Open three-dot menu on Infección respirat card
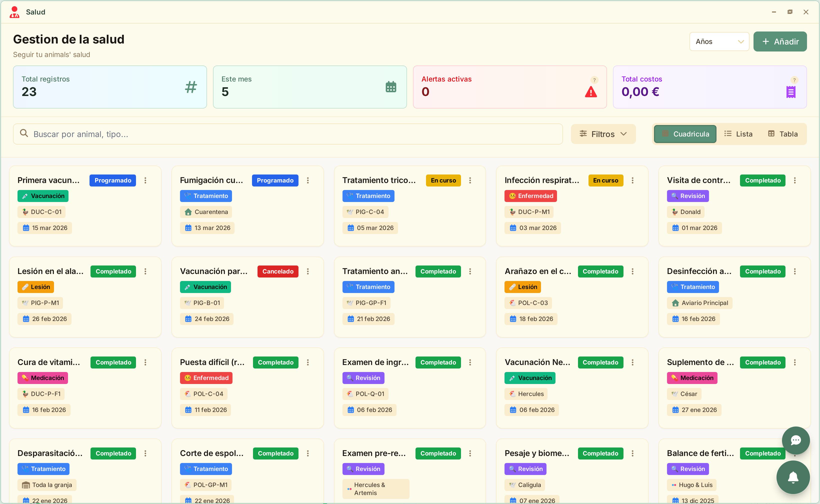The image size is (820, 504). coord(632,180)
